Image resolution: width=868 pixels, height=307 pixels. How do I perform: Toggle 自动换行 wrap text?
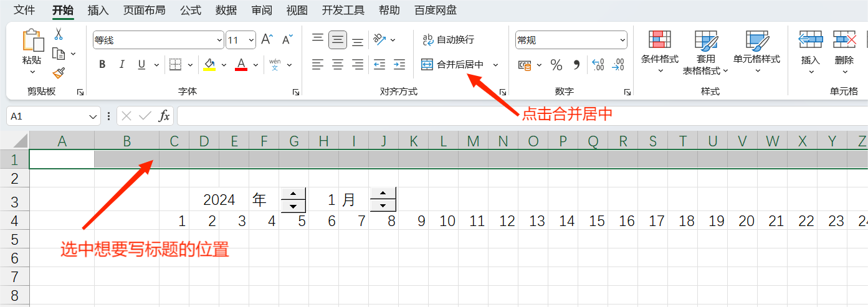pos(448,40)
